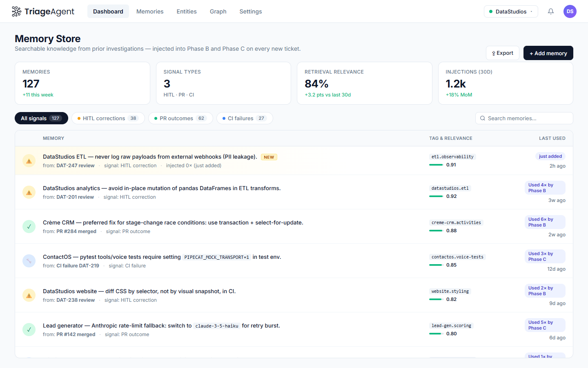This screenshot has width=588, height=368.
Task: Open the PR #284 merged link
Action: (76, 231)
